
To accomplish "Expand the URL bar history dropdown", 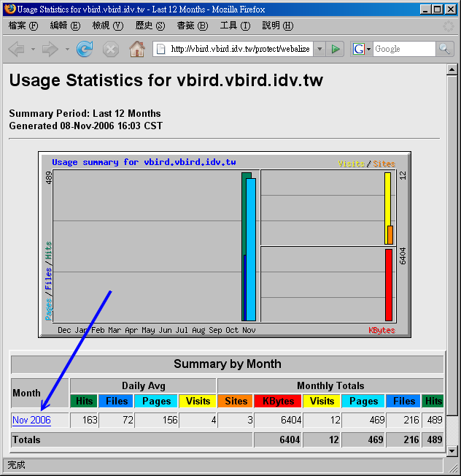I will (319, 49).
